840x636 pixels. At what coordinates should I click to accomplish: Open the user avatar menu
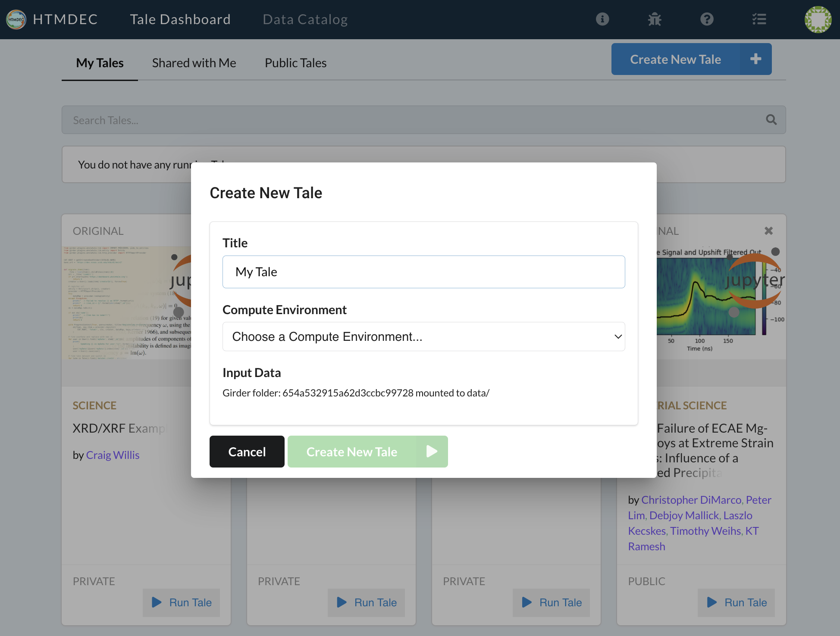[818, 19]
